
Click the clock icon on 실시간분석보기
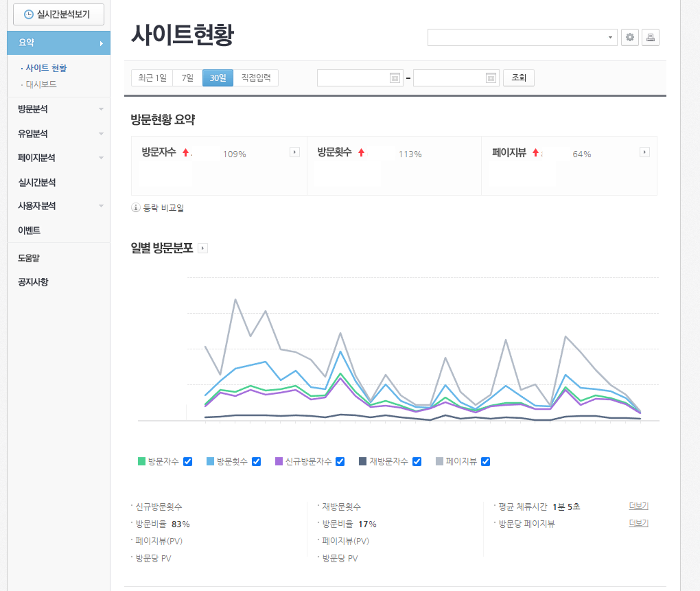29,14
